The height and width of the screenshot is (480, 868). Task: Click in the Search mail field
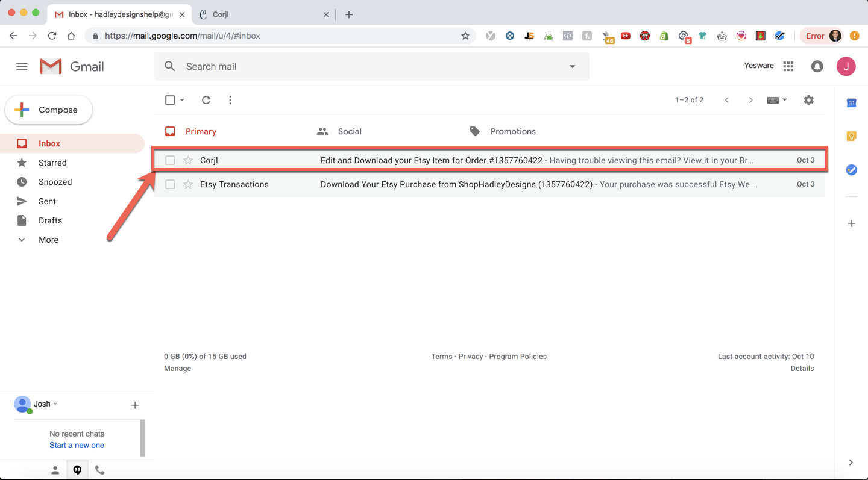tap(372, 66)
